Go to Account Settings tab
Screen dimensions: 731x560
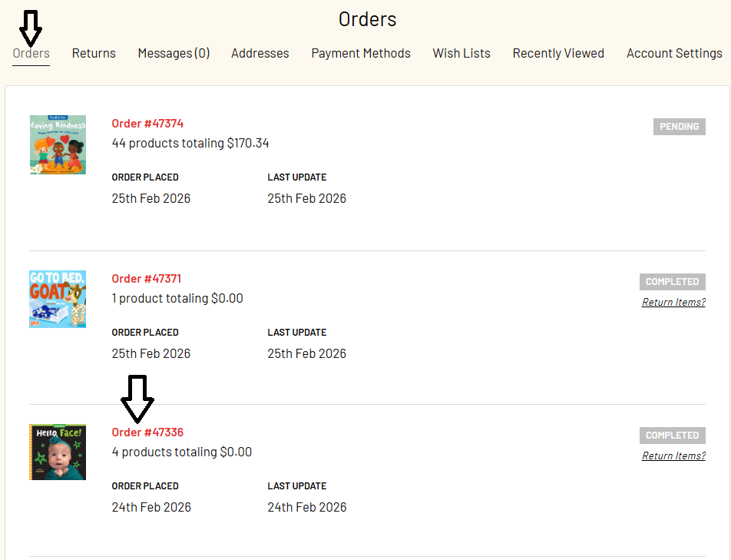[x=674, y=54]
